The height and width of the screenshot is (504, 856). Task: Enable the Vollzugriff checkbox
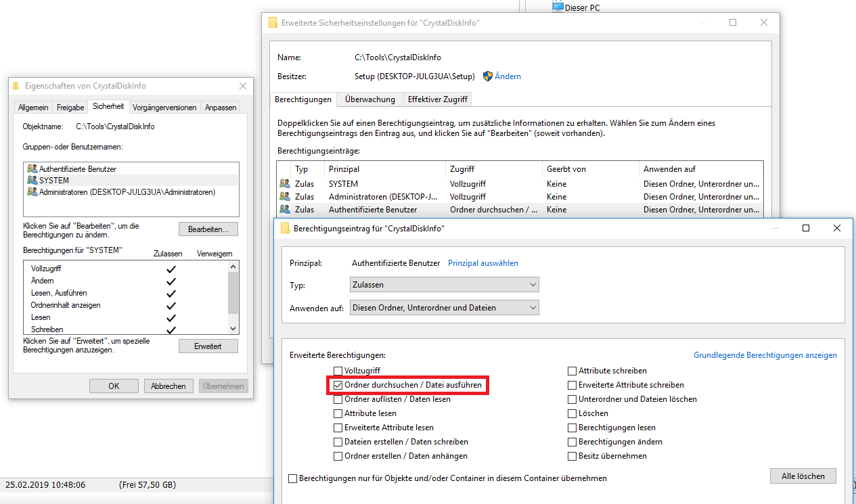(338, 371)
